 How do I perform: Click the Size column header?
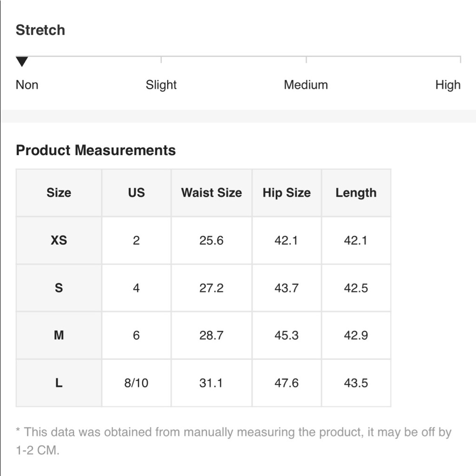click(x=59, y=193)
